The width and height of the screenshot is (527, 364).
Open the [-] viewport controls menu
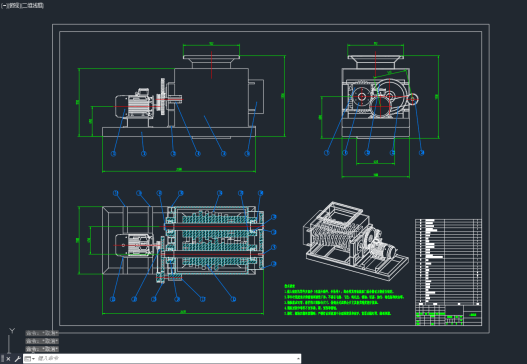click(4, 5)
